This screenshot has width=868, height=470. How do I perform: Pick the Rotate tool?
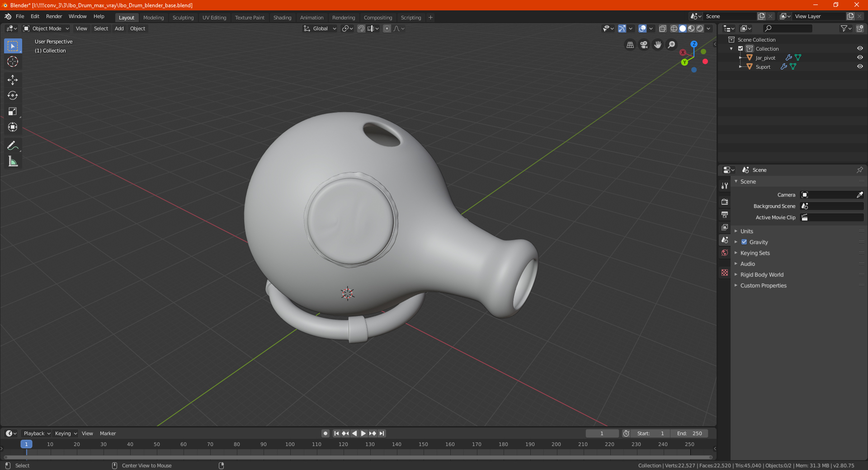[13, 96]
